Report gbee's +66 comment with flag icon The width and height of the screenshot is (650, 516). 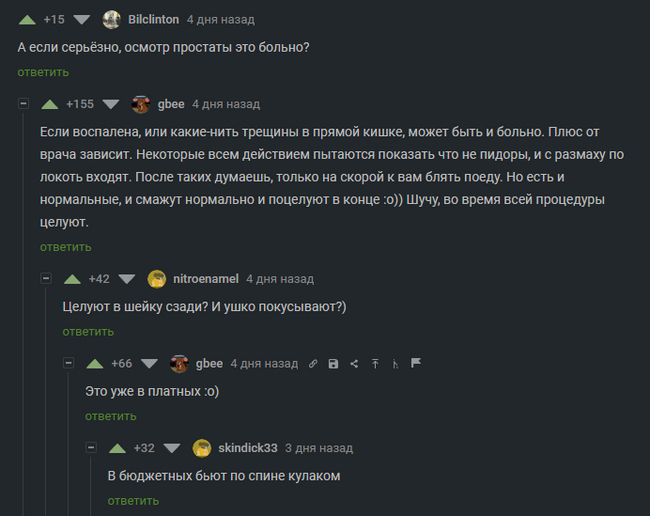(416, 363)
